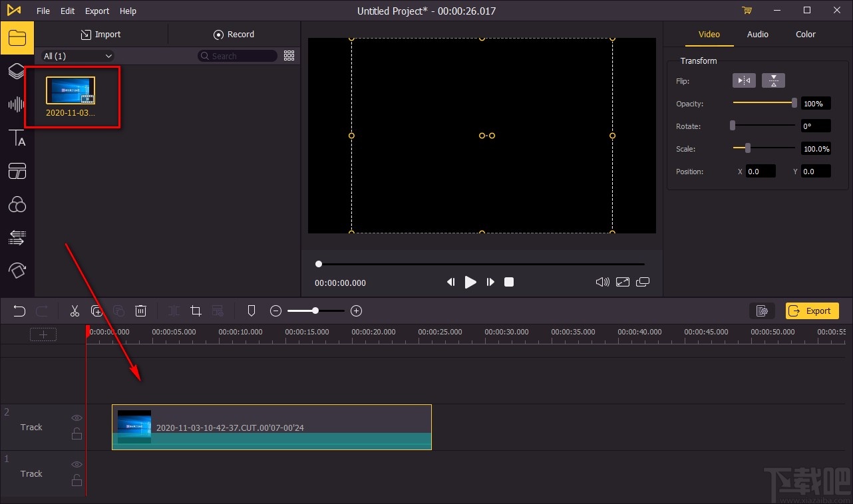
Task: Click the Crop tool in toolbar
Action: (196, 311)
